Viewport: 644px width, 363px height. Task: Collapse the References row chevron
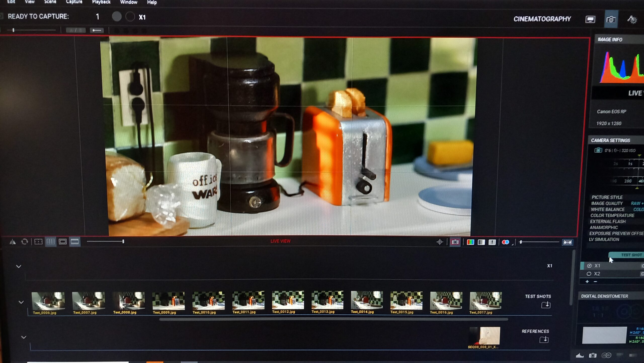24,337
